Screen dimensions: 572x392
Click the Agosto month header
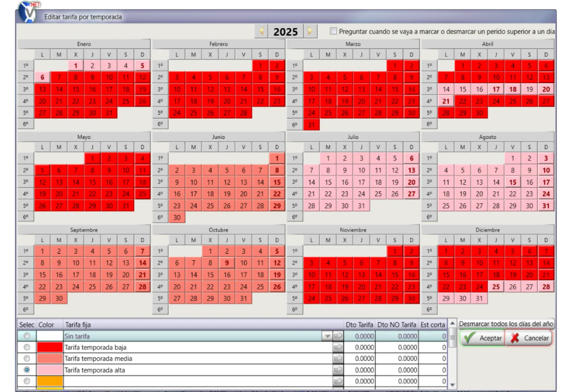(x=487, y=137)
